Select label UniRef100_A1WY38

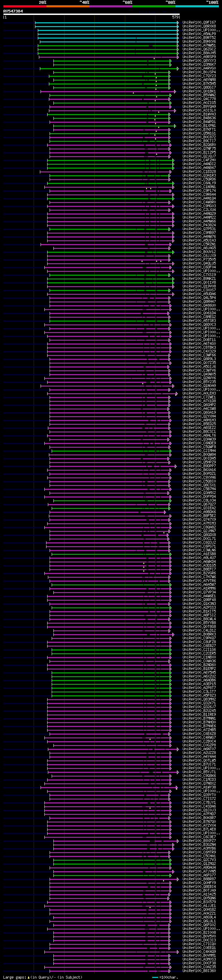pos(199,787)
